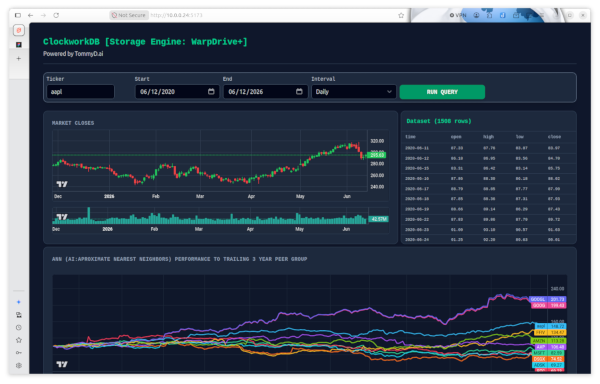Click the 320.00 price axis label
This screenshot has height=384, width=600.
pyautogui.click(x=377, y=141)
